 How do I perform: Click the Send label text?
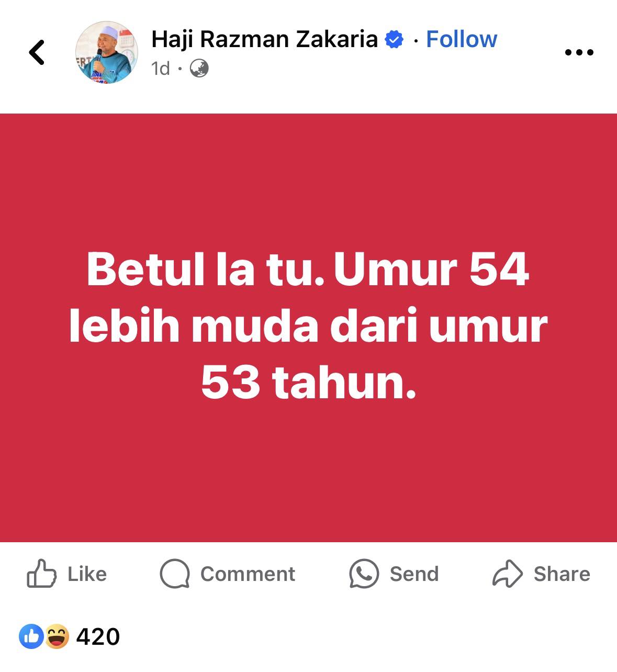click(414, 574)
